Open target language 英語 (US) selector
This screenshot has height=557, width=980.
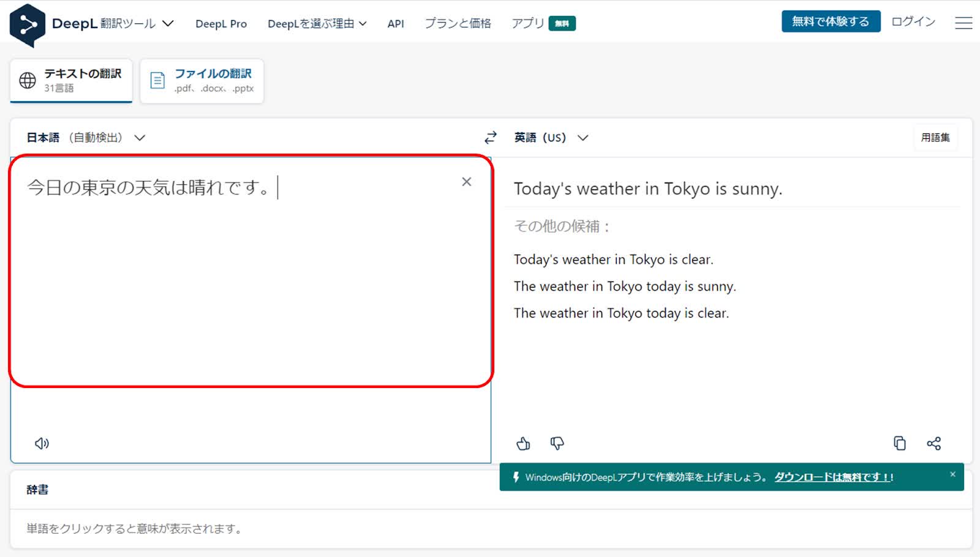(551, 138)
